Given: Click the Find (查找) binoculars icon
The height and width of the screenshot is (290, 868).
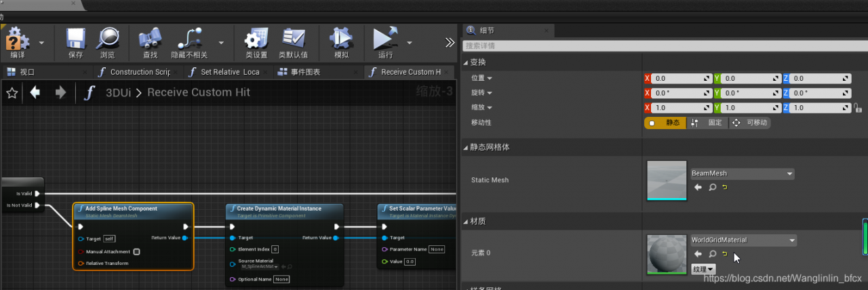Looking at the screenshot, I should point(150,39).
